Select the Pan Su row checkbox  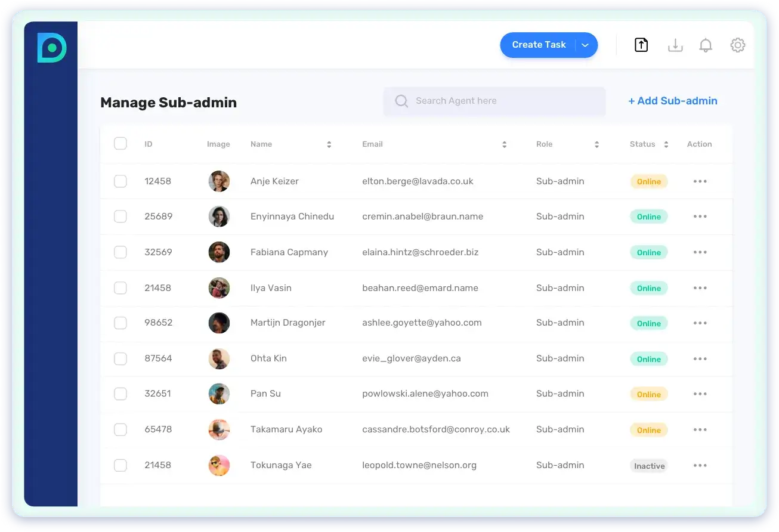point(120,394)
